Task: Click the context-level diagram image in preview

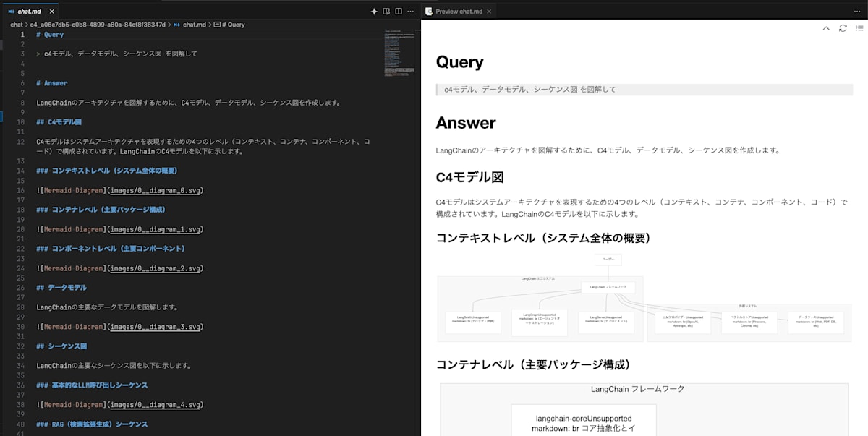Action: click(644, 297)
